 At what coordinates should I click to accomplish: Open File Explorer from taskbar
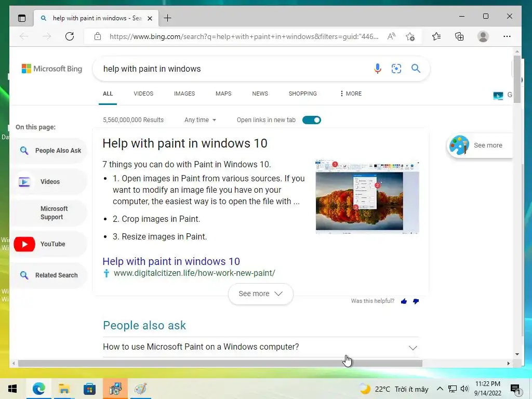(x=64, y=389)
